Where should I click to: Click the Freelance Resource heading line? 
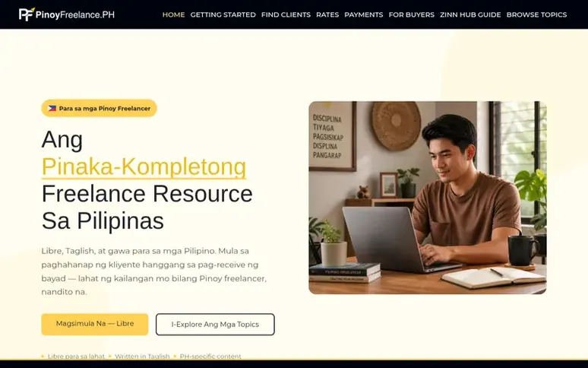[x=147, y=194]
